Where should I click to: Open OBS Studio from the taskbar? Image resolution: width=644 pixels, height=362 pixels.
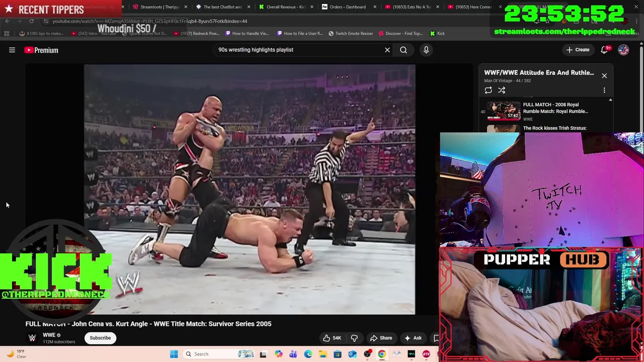(367, 354)
